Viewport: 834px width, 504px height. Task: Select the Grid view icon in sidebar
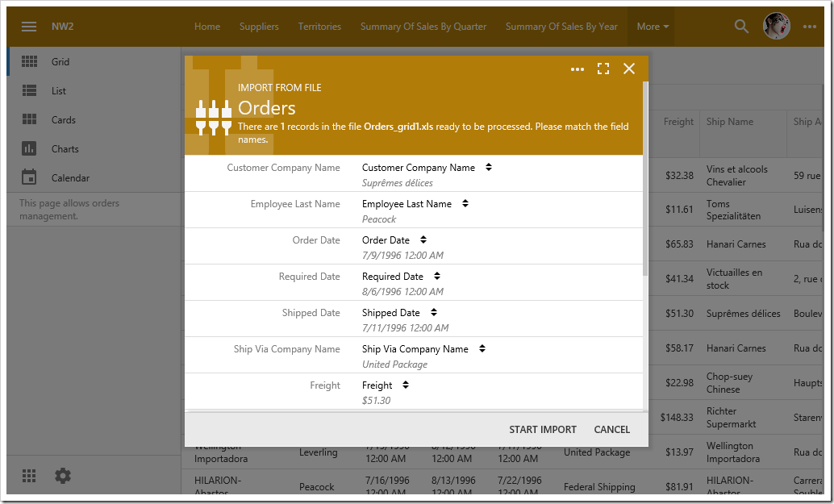tap(29, 61)
